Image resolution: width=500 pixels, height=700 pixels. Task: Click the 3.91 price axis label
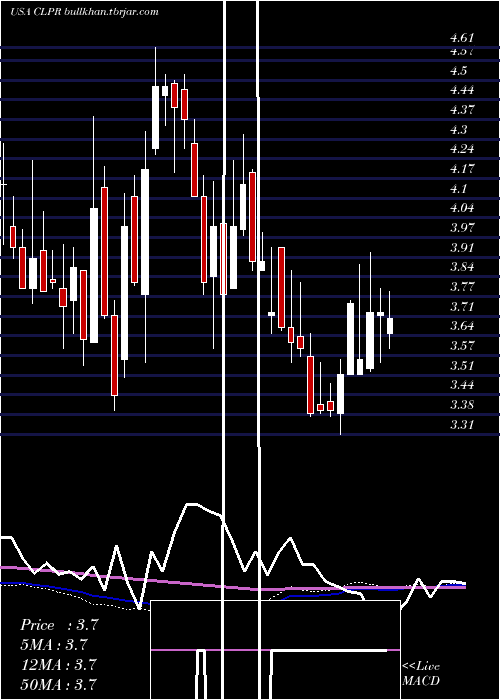(462, 248)
